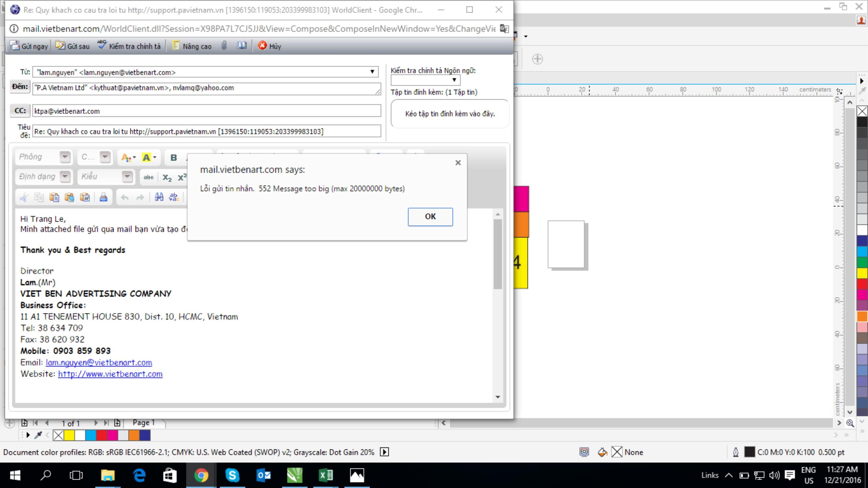Open Skype from the taskbar
Screen dimensions: 868x488
[x=233, y=475]
